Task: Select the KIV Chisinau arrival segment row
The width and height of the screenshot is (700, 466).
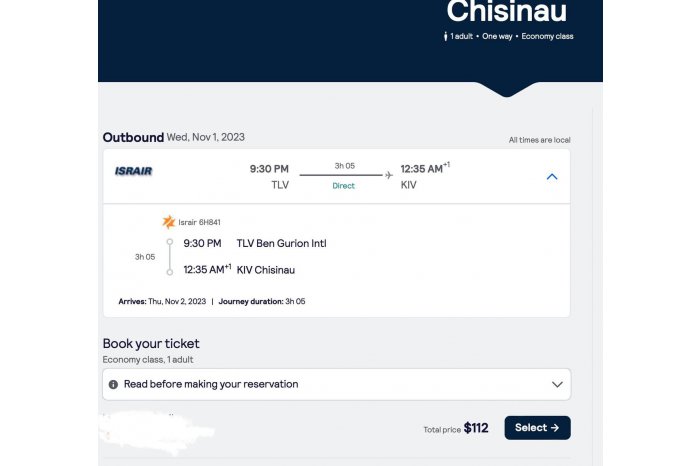Action: (265, 269)
